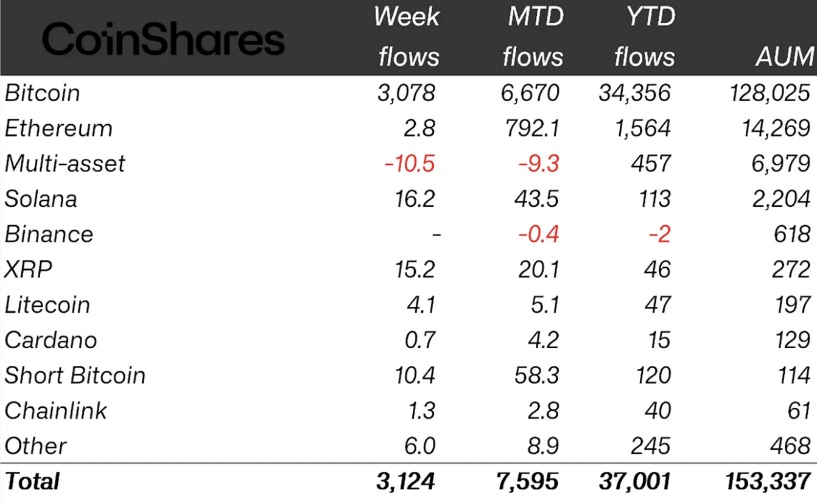Select the MTD flows column header
817x504 pixels.
point(533,37)
